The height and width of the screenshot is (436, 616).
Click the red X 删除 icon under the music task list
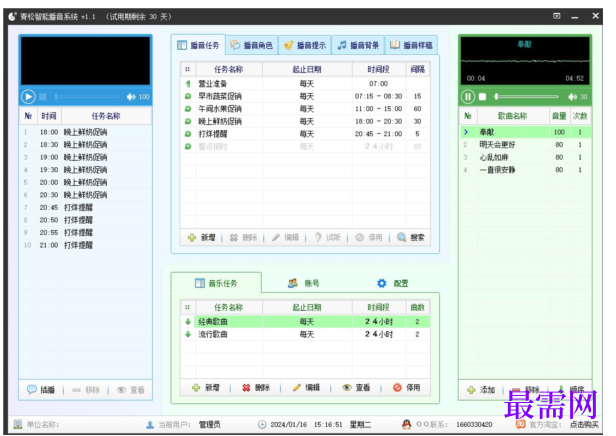click(x=246, y=387)
